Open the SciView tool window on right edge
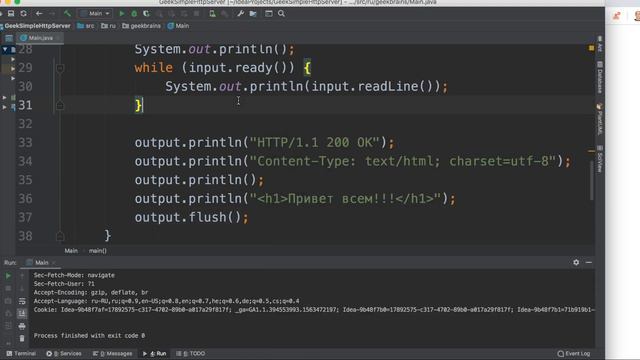 tap(600, 159)
